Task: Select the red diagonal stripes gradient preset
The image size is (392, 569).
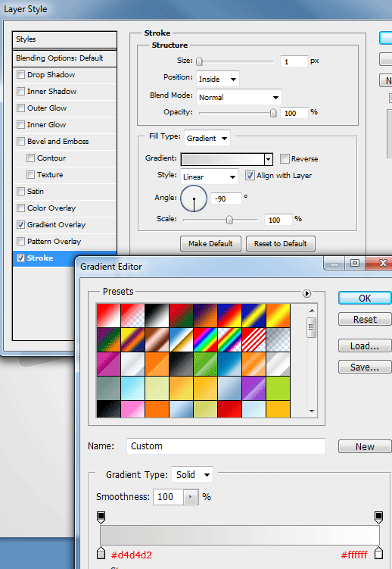Action: 254,339
